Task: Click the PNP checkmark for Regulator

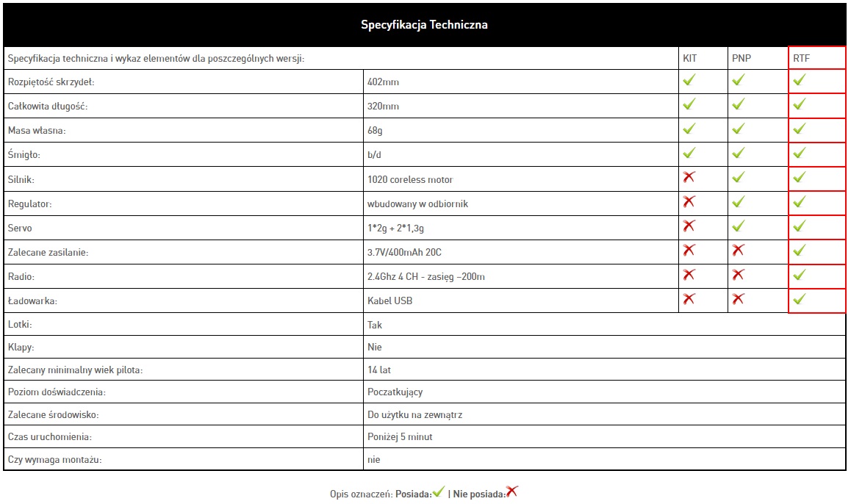Action: pyautogui.click(x=738, y=201)
